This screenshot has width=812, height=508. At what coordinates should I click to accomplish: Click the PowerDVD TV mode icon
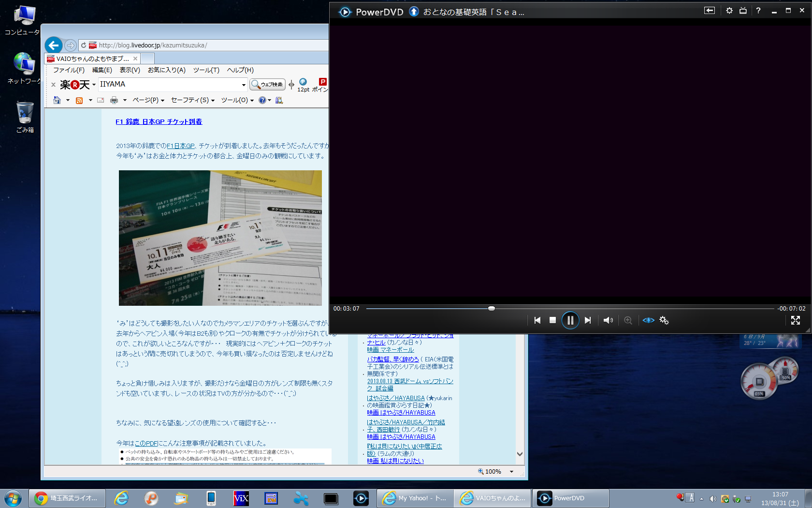coord(743,11)
